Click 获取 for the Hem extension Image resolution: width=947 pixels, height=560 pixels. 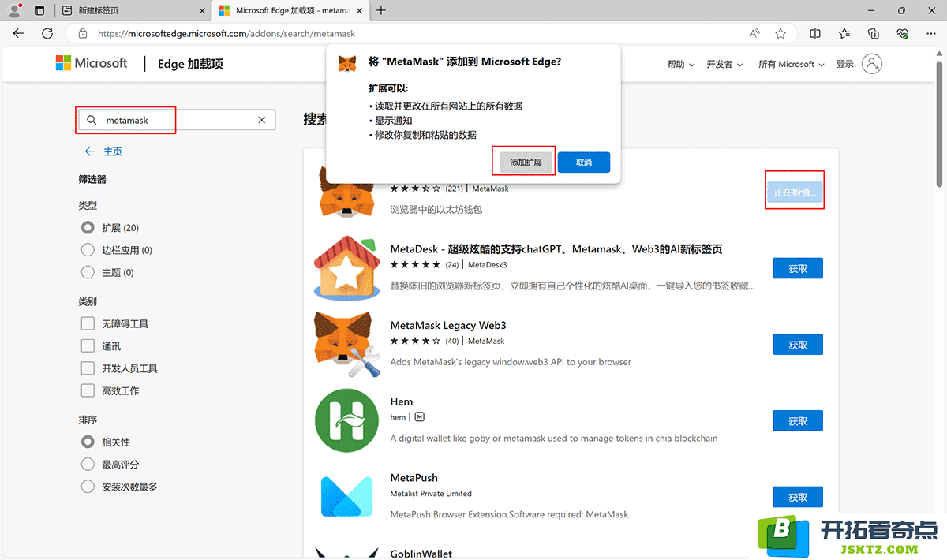point(798,421)
